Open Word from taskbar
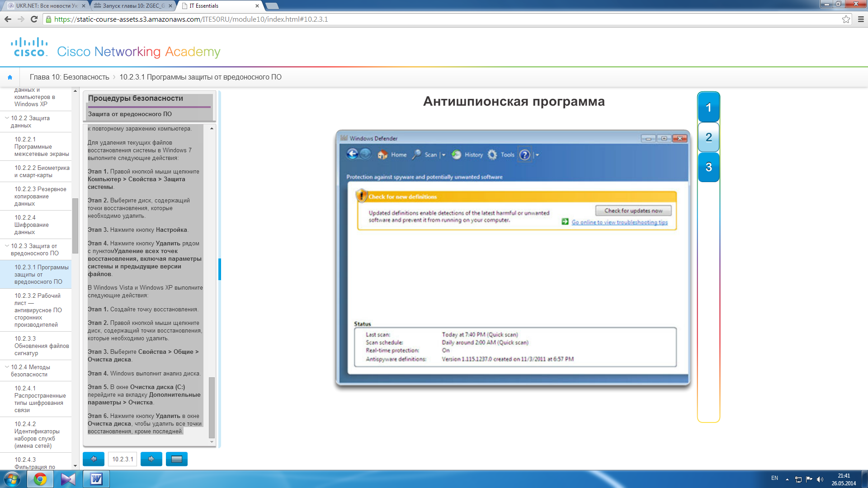868x488 pixels. click(x=96, y=479)
